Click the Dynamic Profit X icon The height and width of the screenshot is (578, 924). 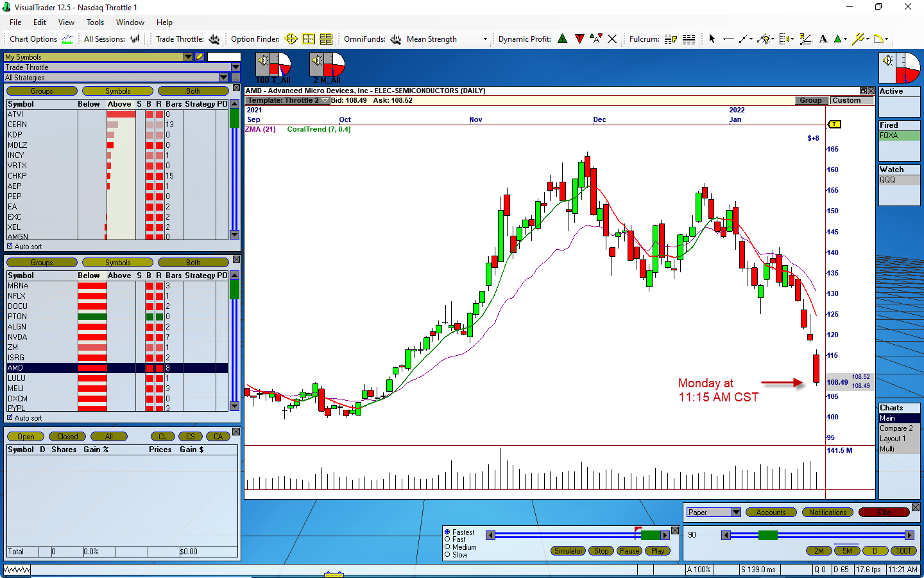(612, 39)
